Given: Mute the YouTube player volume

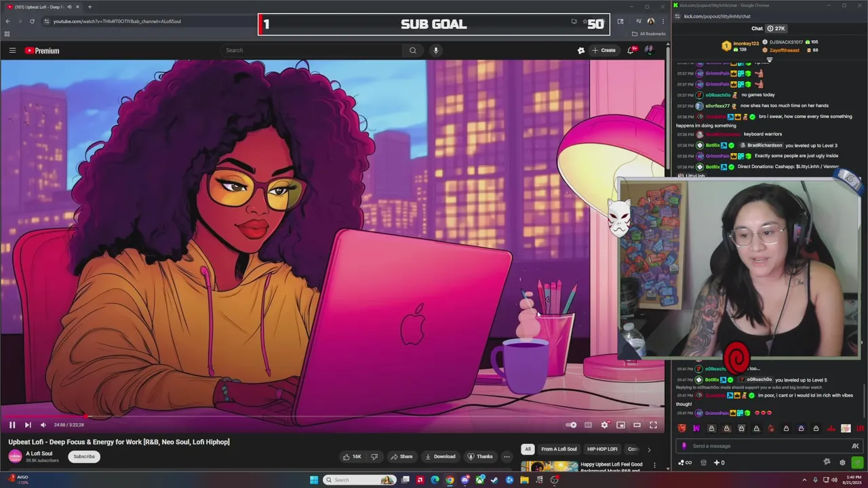Looking at the screenshot, I should tap(43, 425).
